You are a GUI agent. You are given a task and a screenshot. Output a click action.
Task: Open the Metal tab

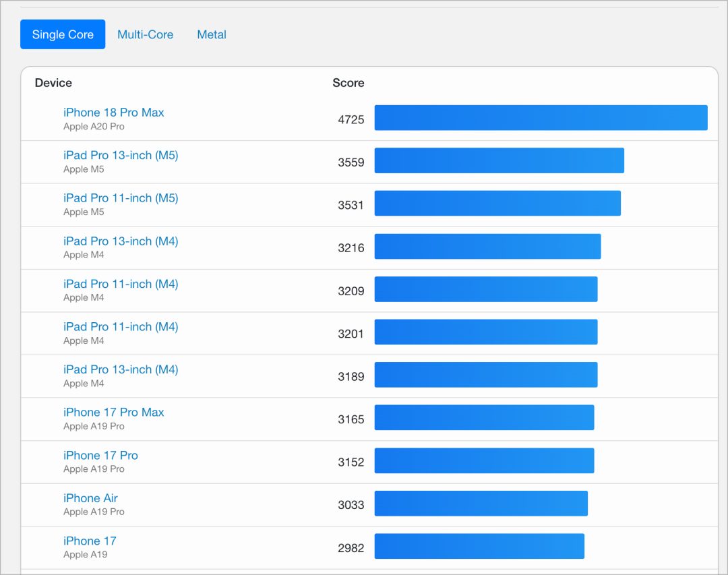click(x=212, y=34)
